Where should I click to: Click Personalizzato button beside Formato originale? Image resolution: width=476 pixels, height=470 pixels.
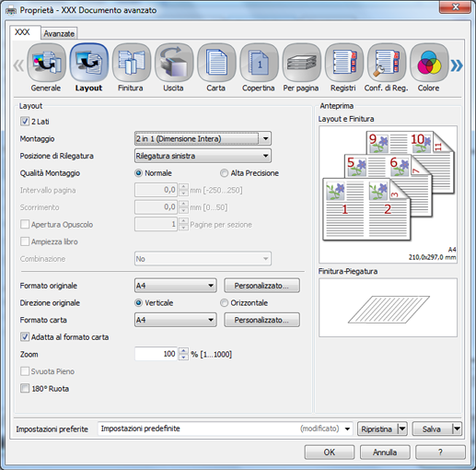point(261,286)
